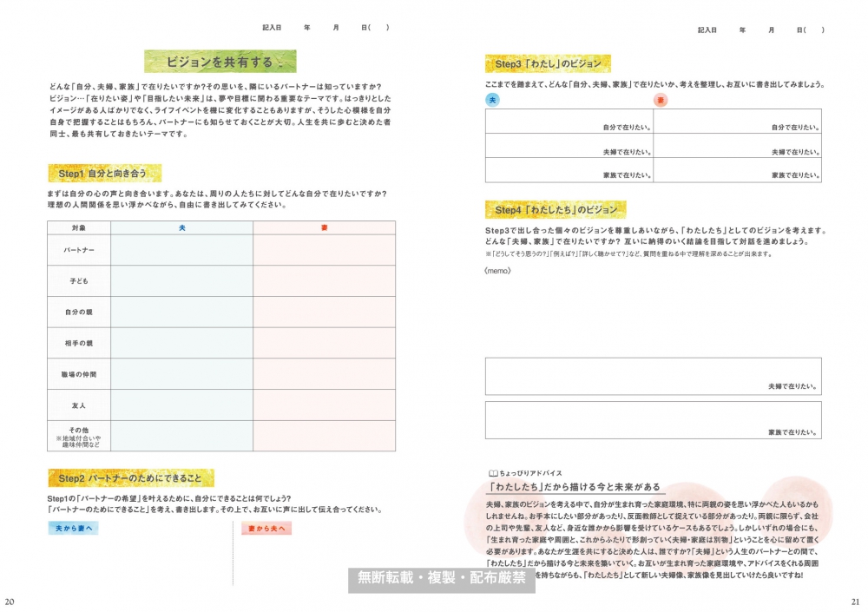Click the 職場の仲間 row label
This screenshot has height=612, width=868.
pos(79,374)
